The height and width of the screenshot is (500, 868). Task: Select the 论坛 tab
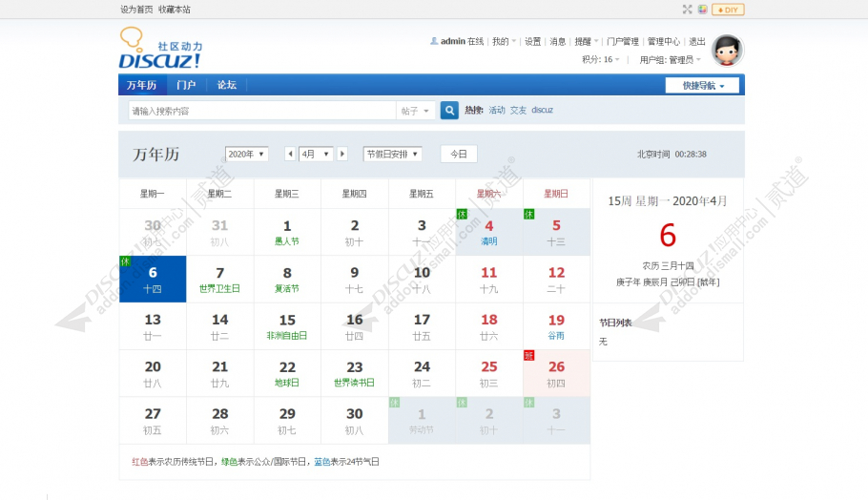pos(226,85)
